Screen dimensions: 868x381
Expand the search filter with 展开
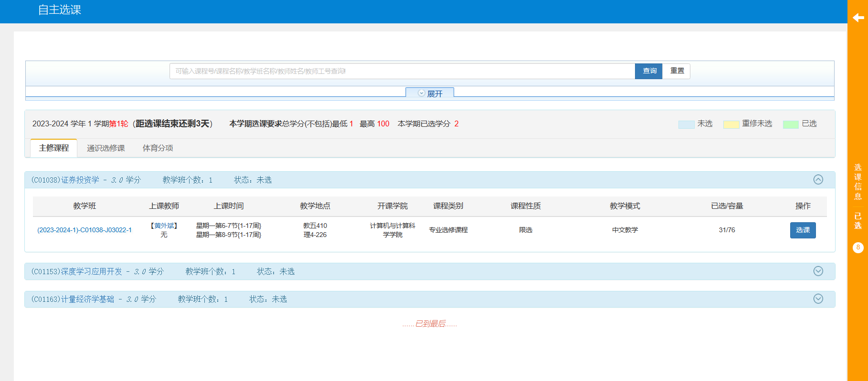(x=430, y=93)
